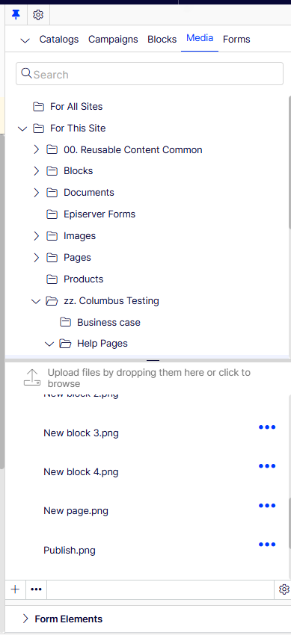Expand the 00. Reusable Content Common folder

coord(36,149)
